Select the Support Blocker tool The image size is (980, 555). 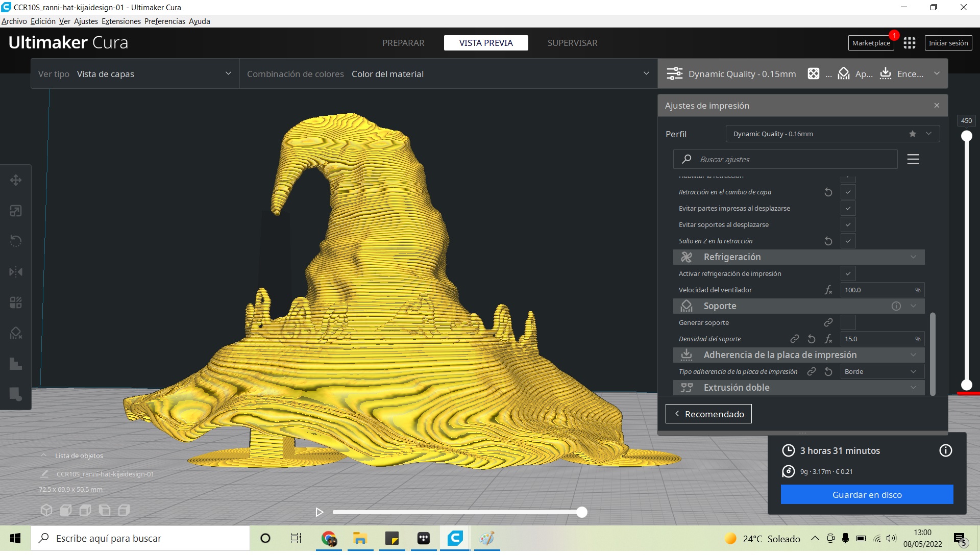pos(16,333)
